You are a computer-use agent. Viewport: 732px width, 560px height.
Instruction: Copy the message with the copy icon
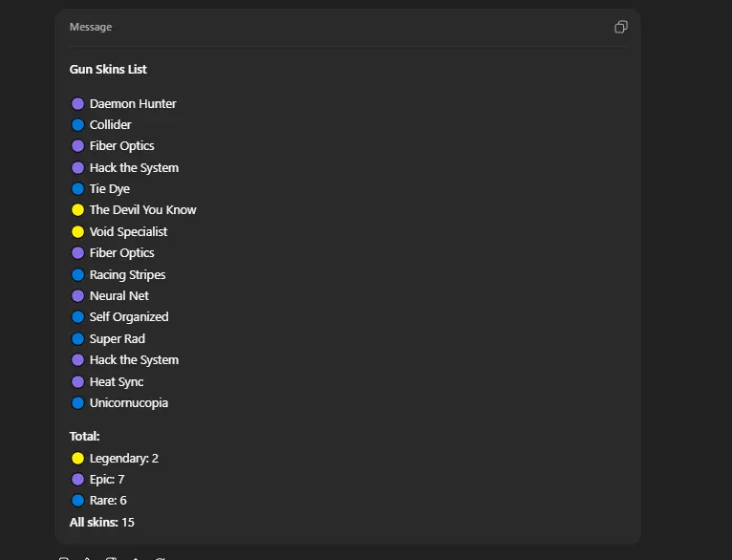621,27
